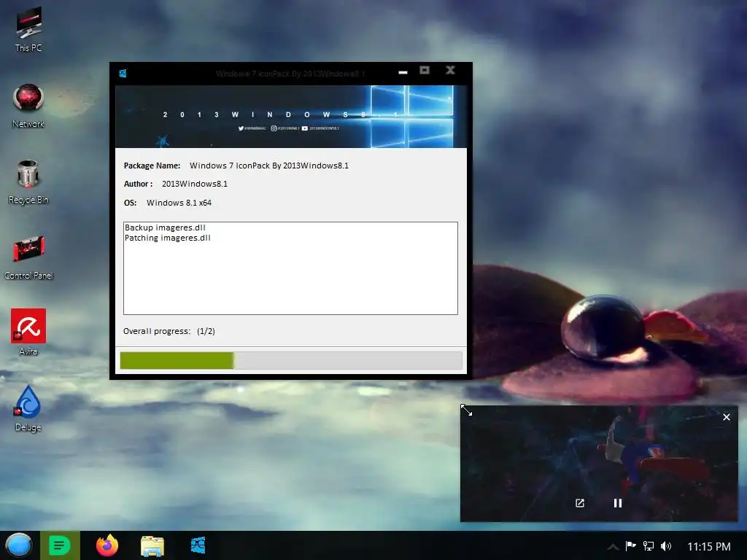Open the 11:15 PM clock

click(709, 546)
